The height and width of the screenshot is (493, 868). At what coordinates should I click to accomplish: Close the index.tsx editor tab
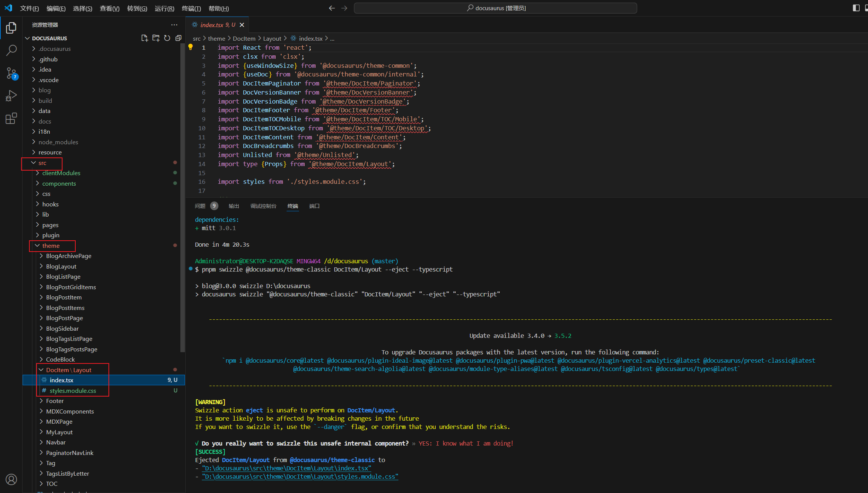pyautogui.click(x=242, y=25)
